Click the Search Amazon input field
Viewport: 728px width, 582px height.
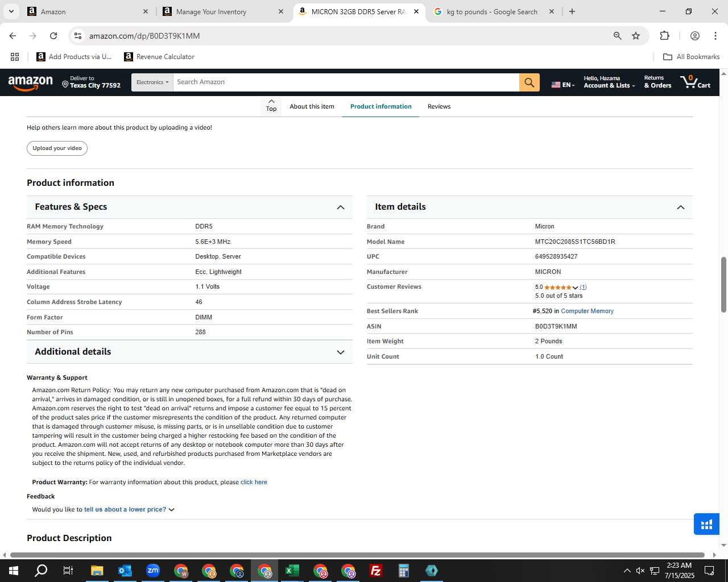[x=346, y=82]
